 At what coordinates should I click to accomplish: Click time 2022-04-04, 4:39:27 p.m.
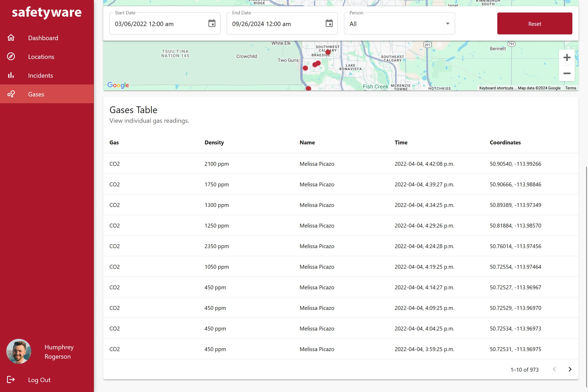425,185
